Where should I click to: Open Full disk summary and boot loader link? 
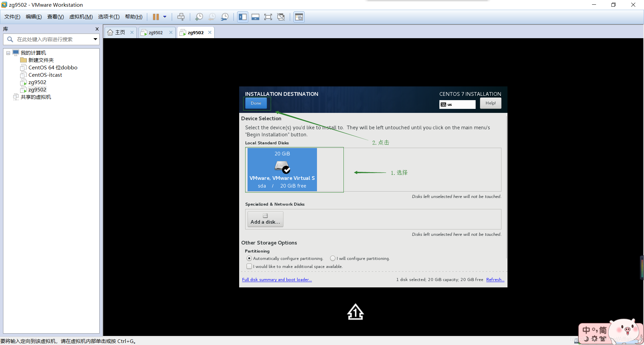[x=277, y=280]
